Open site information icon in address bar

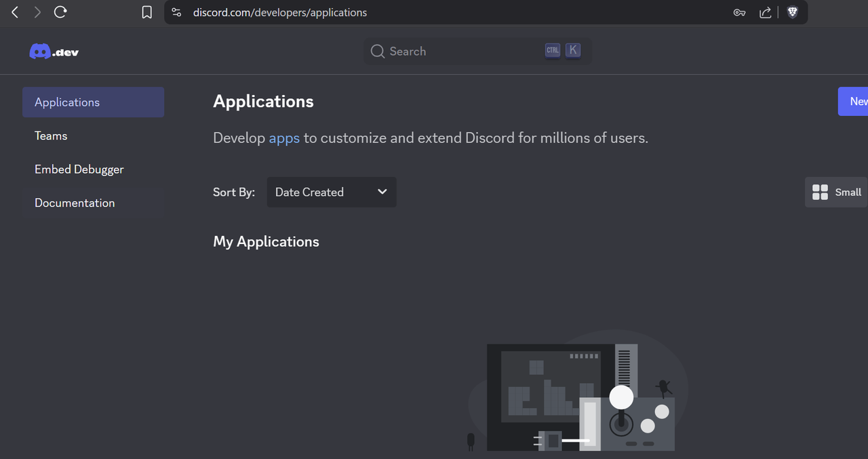(x=176, y=12)
